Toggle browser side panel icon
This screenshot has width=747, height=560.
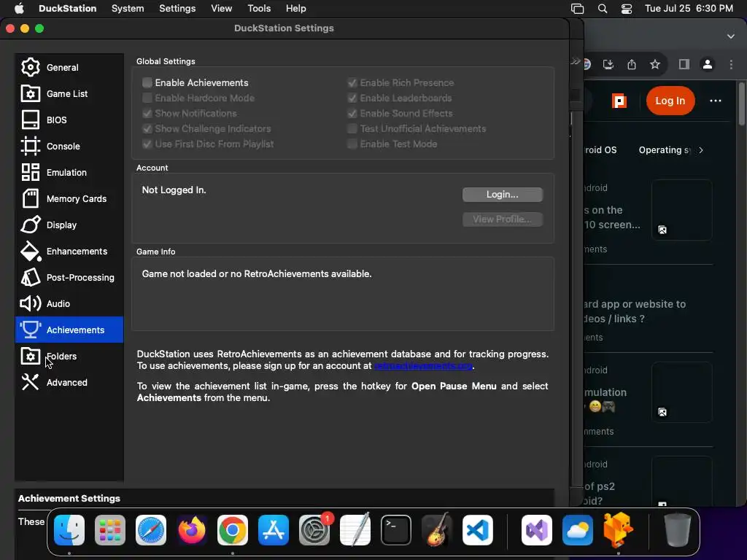(684, 64)
